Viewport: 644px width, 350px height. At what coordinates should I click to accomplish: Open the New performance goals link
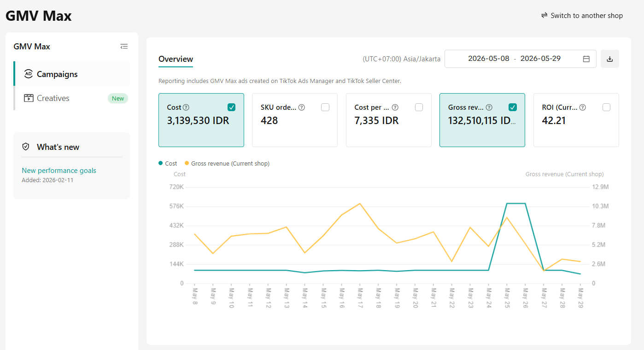tap(59, 171)
